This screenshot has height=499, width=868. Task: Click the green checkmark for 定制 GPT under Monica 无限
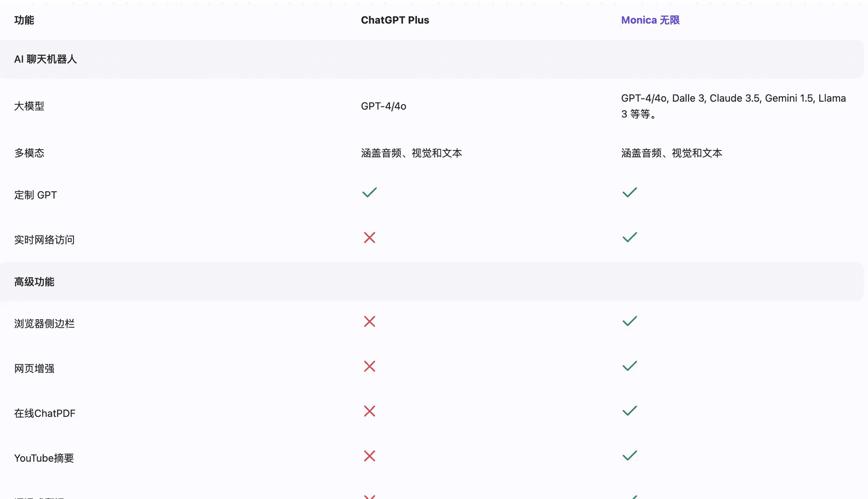point(629,192)
